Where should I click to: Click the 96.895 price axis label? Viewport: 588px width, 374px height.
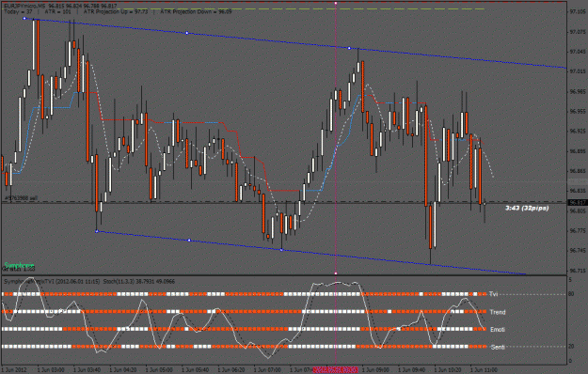pyautogui.click(x=578, y=151)
